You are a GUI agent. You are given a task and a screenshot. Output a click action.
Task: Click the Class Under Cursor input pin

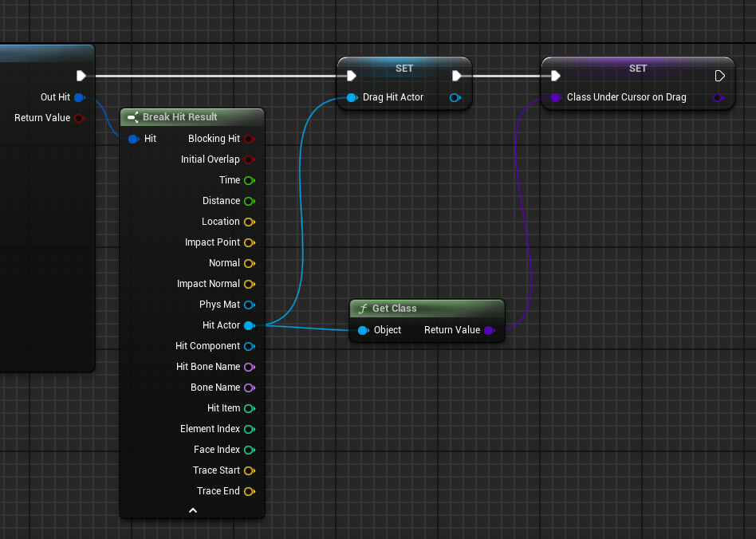click(x=556, y=97)
